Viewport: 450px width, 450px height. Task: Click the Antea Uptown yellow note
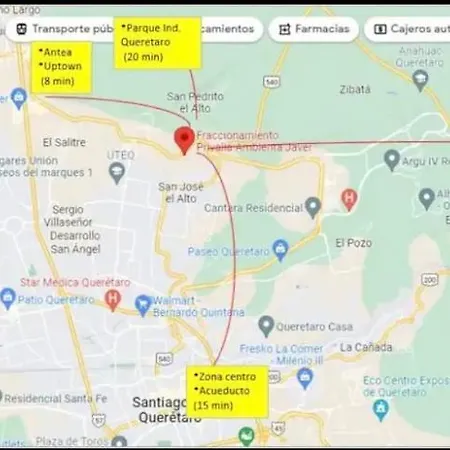61,67
